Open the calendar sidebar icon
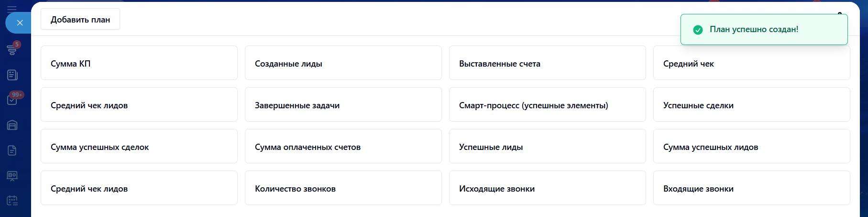This screenshot has width=868, height=217. tap(12, 201)
